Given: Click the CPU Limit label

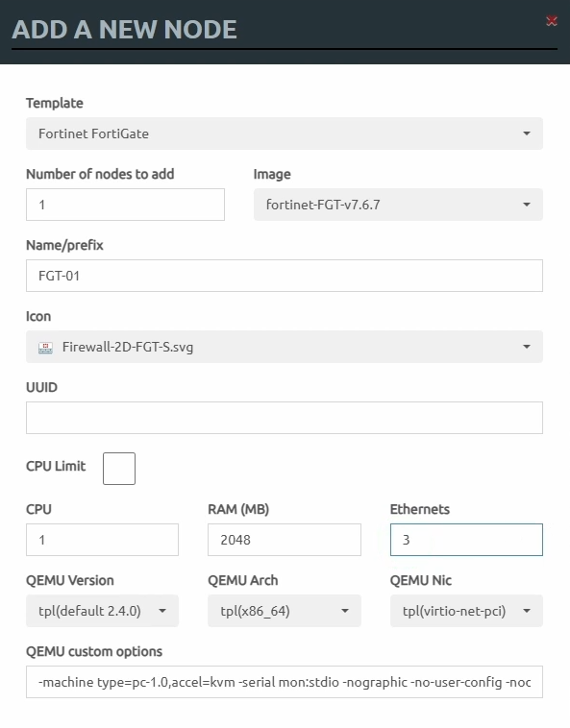Looking at the screenshot, I should (x=56, y=466).
